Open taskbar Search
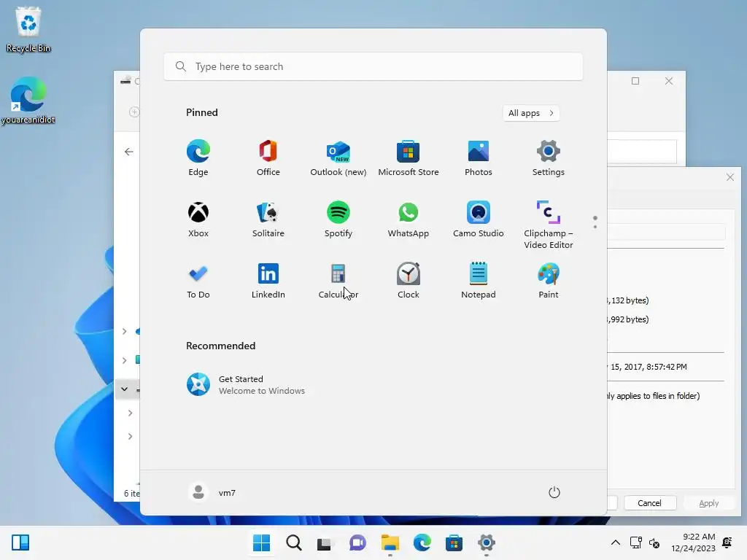 pos(293,542)
